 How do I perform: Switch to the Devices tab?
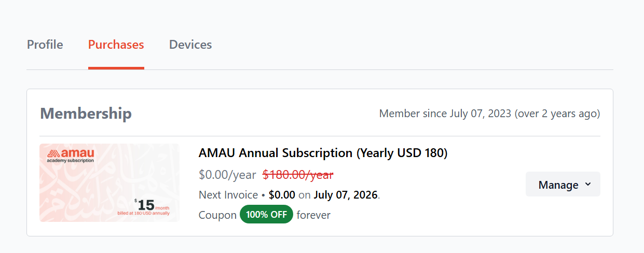(x=190, y=45)
